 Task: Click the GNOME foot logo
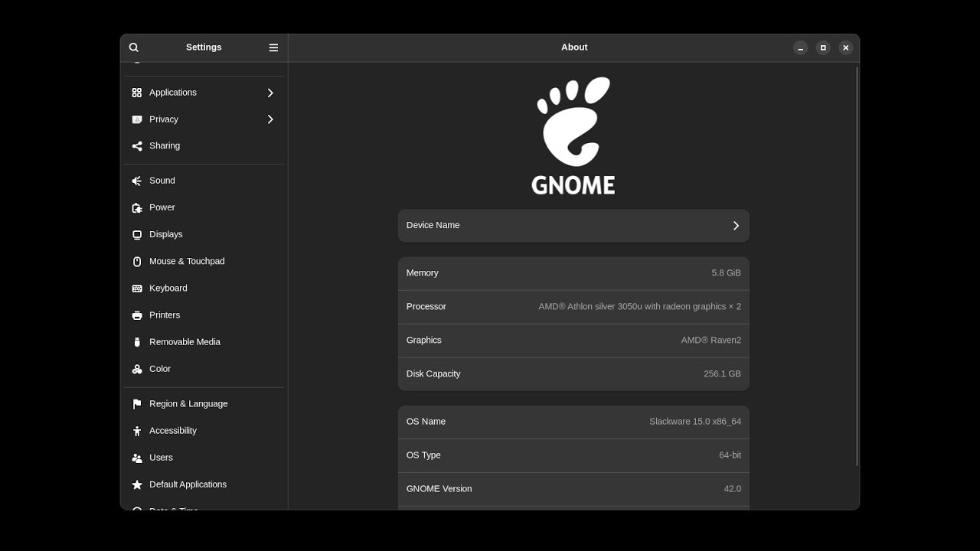573,136
